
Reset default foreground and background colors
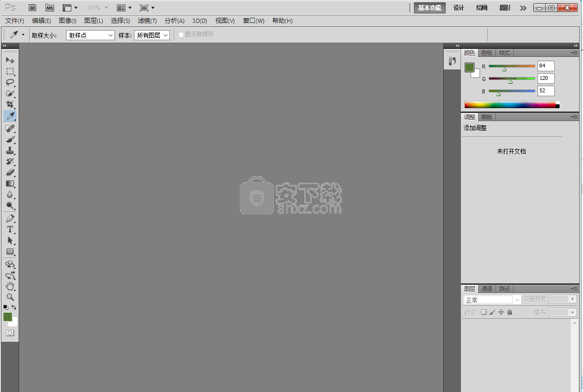6,307
